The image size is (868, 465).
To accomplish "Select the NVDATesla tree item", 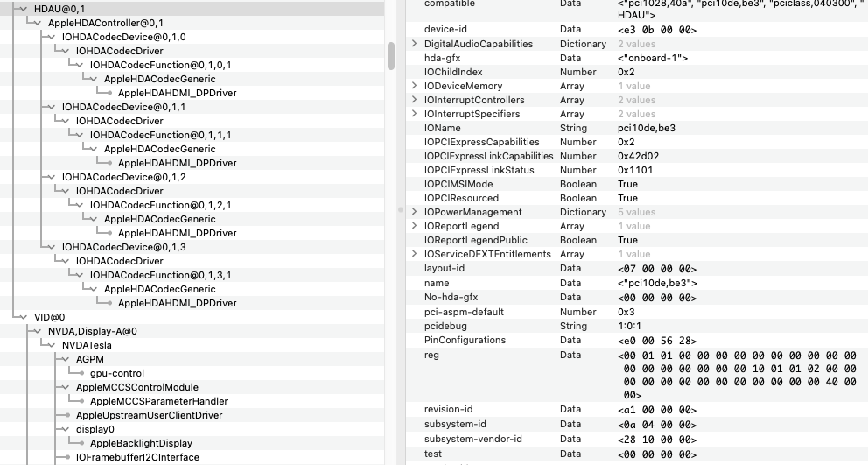I will (87, 345).
